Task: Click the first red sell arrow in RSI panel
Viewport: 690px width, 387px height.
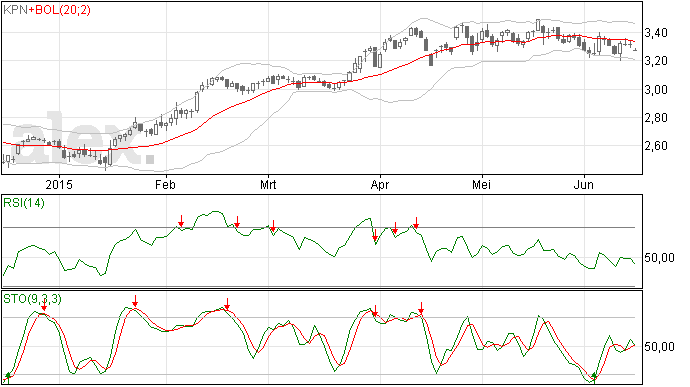Action: tap(181, 221)
